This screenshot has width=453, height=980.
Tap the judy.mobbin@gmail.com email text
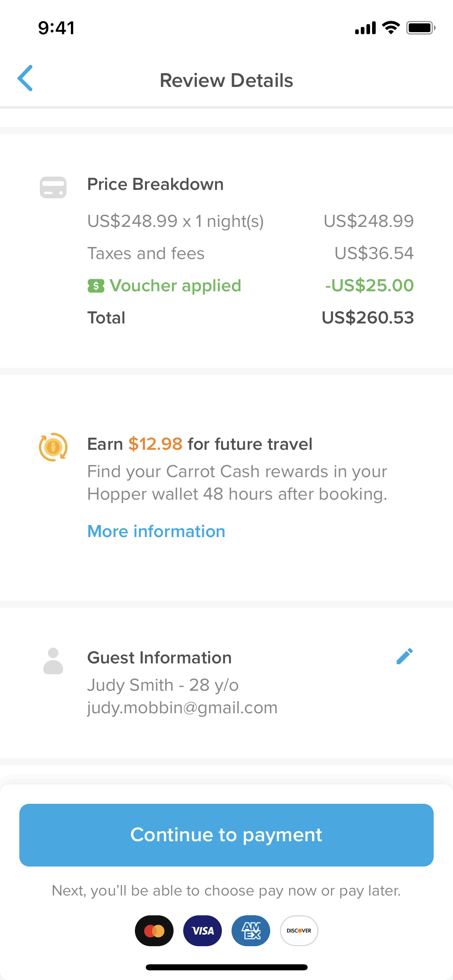182,708
